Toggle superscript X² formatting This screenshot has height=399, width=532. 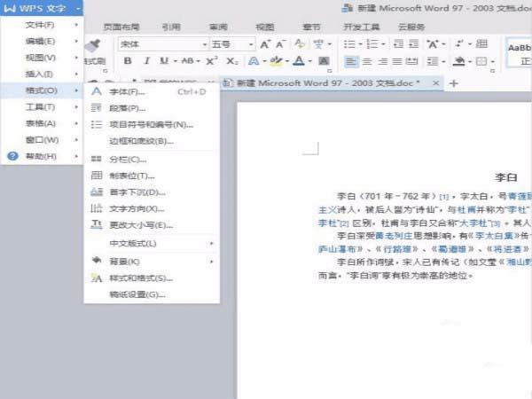tap(212, 61)
